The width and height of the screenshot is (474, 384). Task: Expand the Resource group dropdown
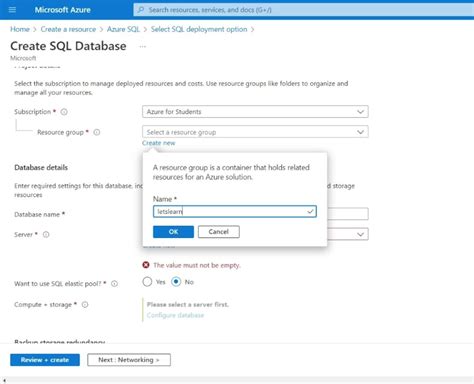(x=255, y=132)
